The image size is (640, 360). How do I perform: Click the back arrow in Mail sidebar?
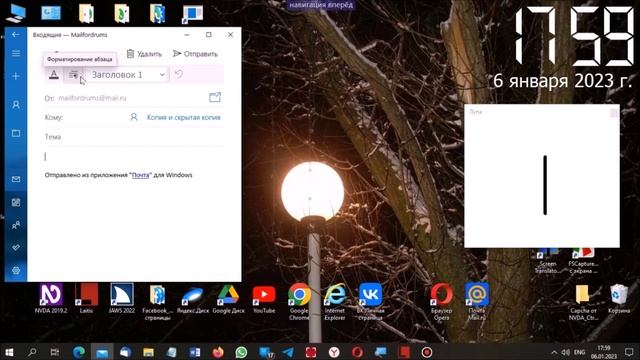(x=16, y=35)
